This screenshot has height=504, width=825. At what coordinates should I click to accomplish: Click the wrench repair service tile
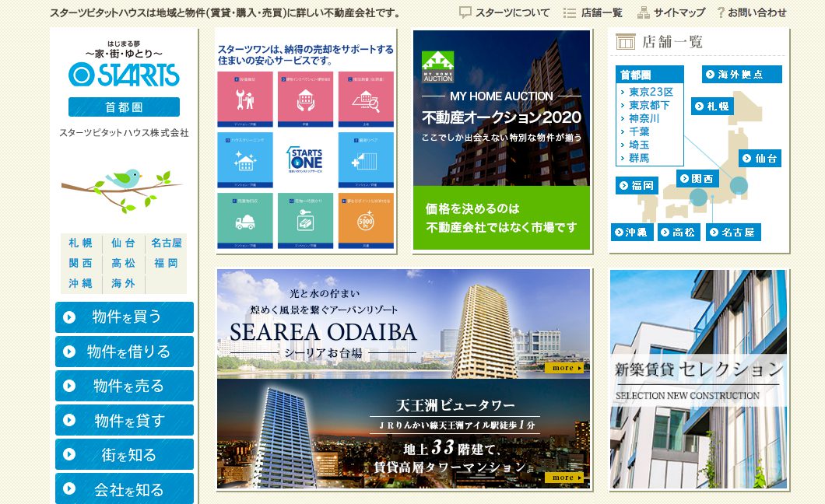click(245, 100)
